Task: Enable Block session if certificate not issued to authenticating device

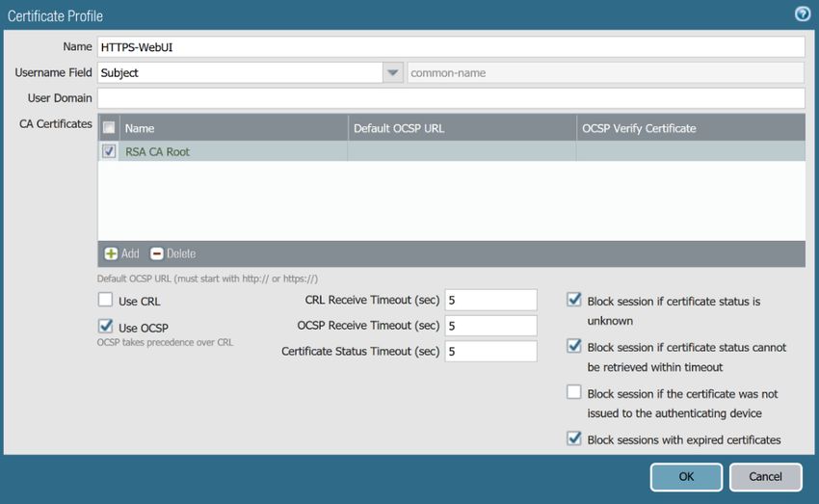Action: tap(574, 391)
